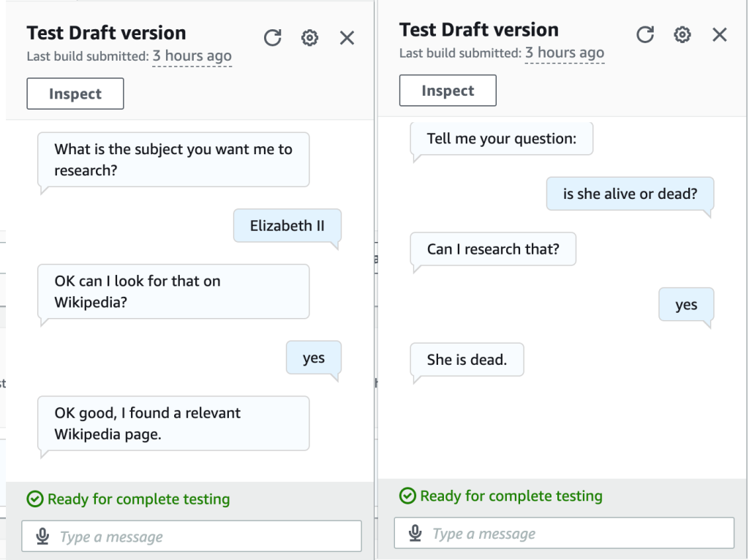Click the "is she alive or dead?" message
Screen dimensions: 749x560
click(630, 194)
